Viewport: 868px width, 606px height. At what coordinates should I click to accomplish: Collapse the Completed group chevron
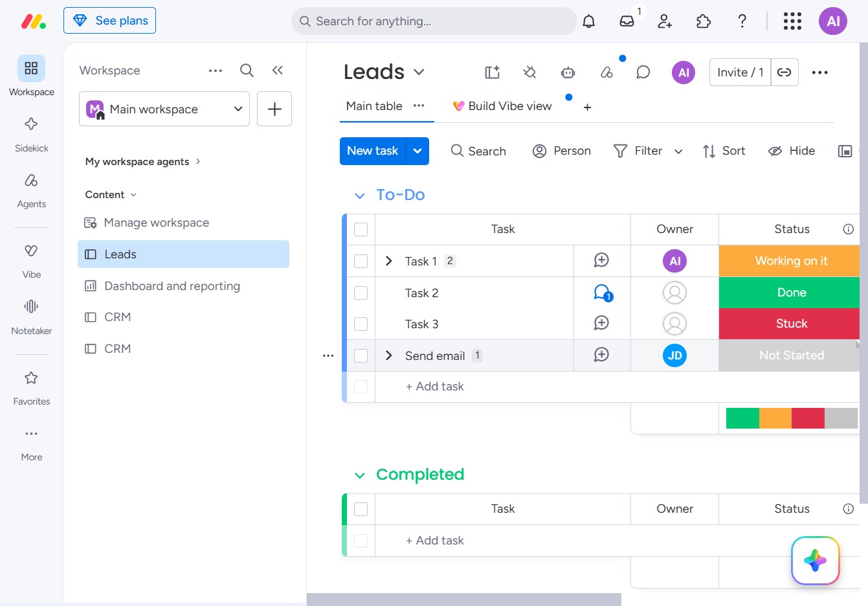coord(360,476)
